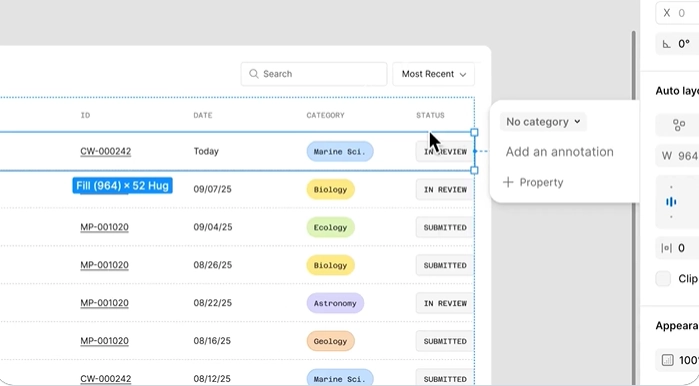Screen dimensions: 699x386
Task: Click the Auto layout section heading
Action: point(677,91)
